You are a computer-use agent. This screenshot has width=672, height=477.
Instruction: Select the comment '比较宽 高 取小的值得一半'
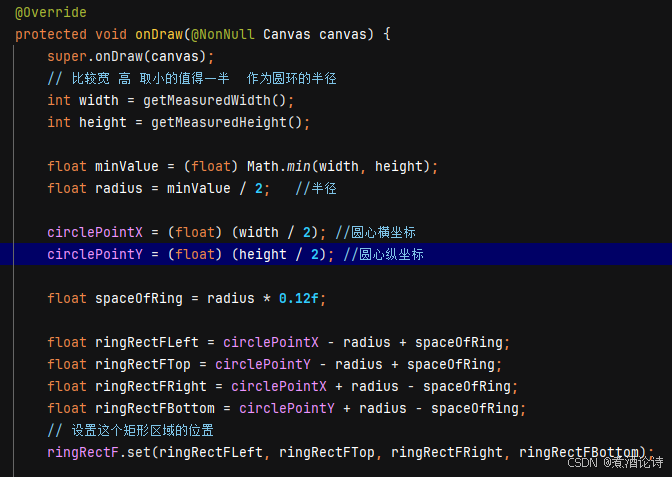(x=150, y=78)
